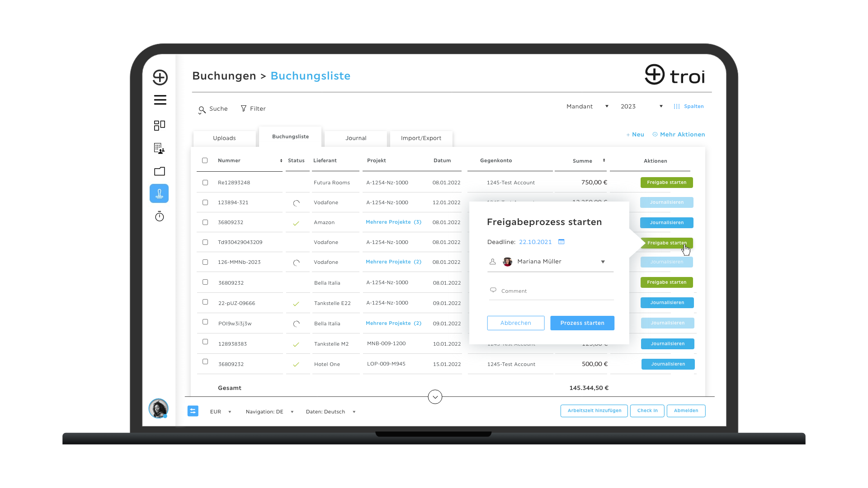
Task: Click Prozess starten to confirm approval
Action: tap(582, 322)
